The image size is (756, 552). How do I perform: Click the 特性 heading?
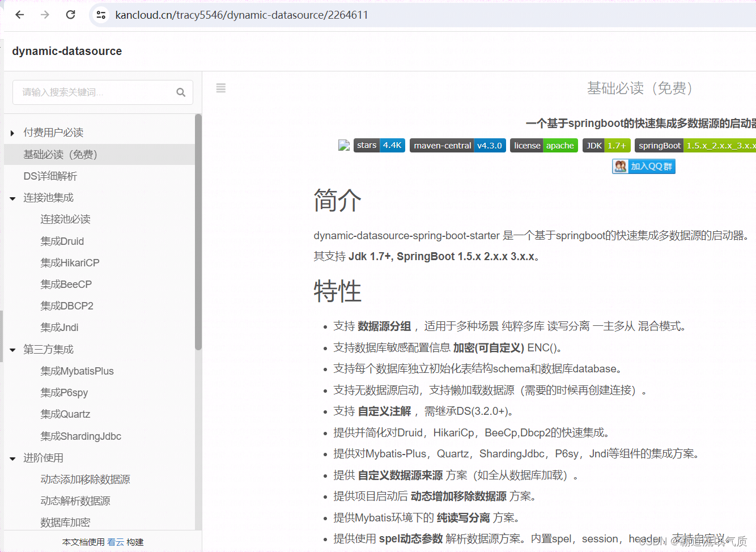(338, 291)
